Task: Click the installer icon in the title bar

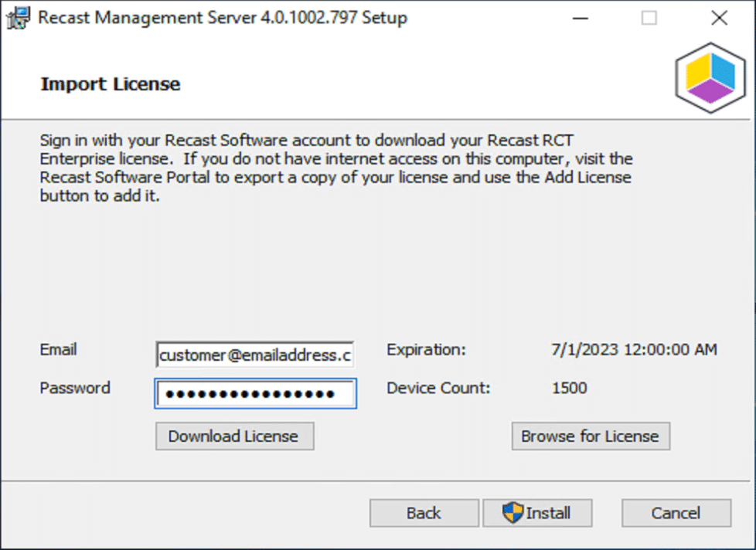Action: [18, 18]
